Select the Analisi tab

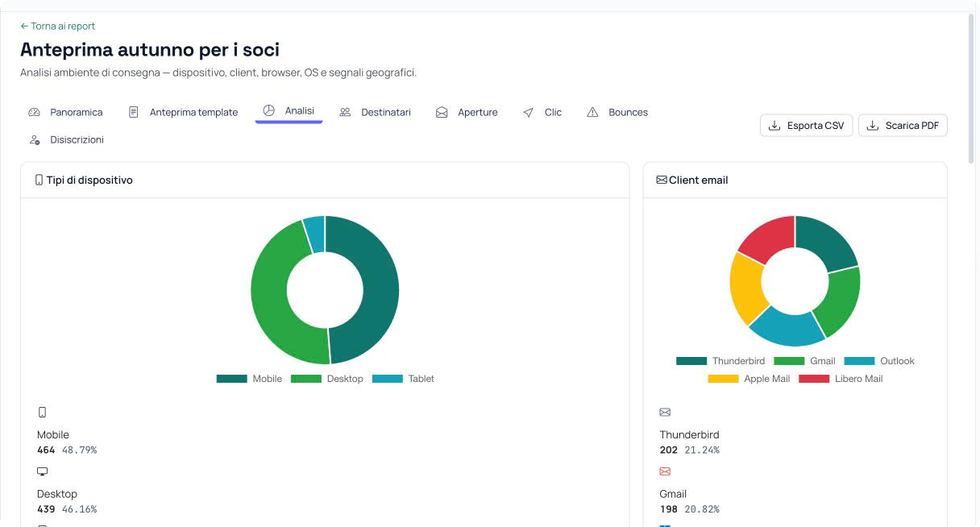[289, 111]
